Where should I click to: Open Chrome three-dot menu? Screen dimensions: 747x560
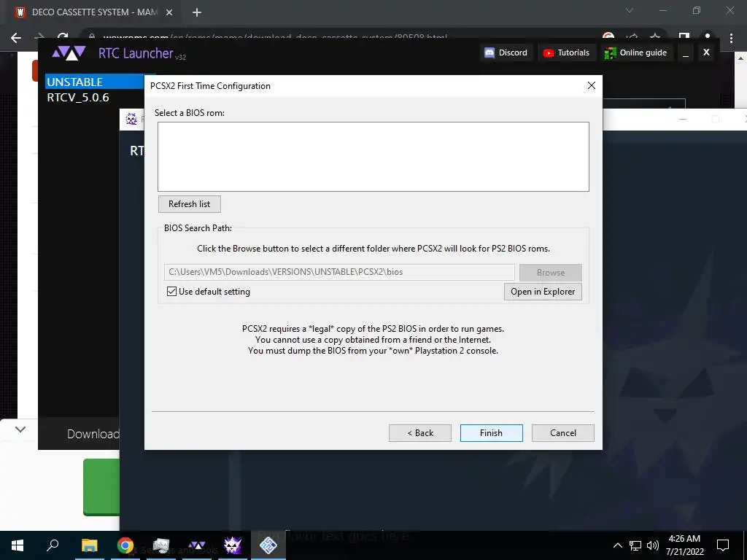731,38
